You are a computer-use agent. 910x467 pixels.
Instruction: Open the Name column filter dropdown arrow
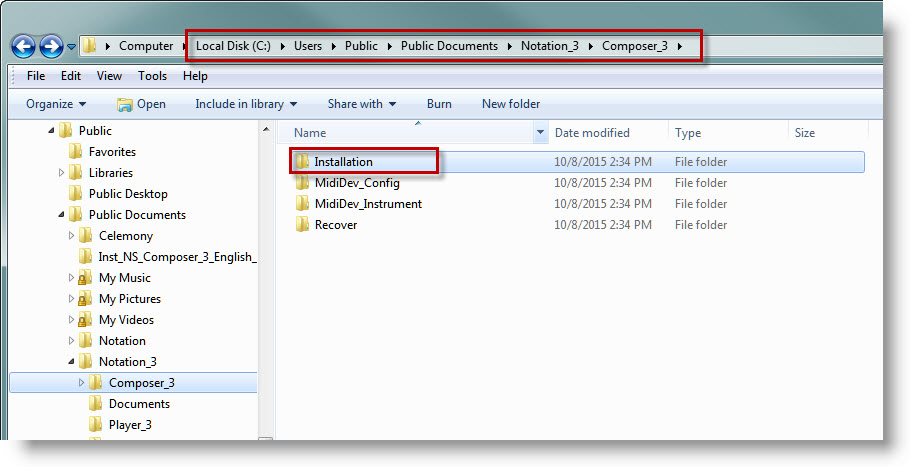click(541, 133)
